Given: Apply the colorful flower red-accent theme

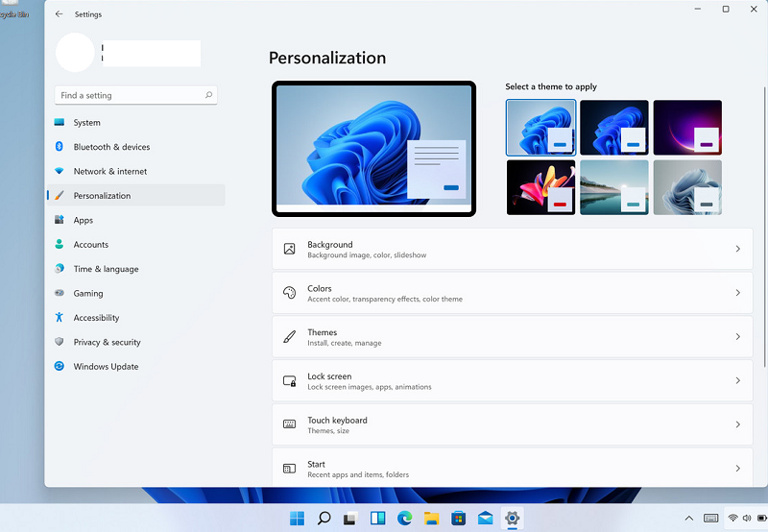Looking at the screenshot, I should click(x=540, y=187).
